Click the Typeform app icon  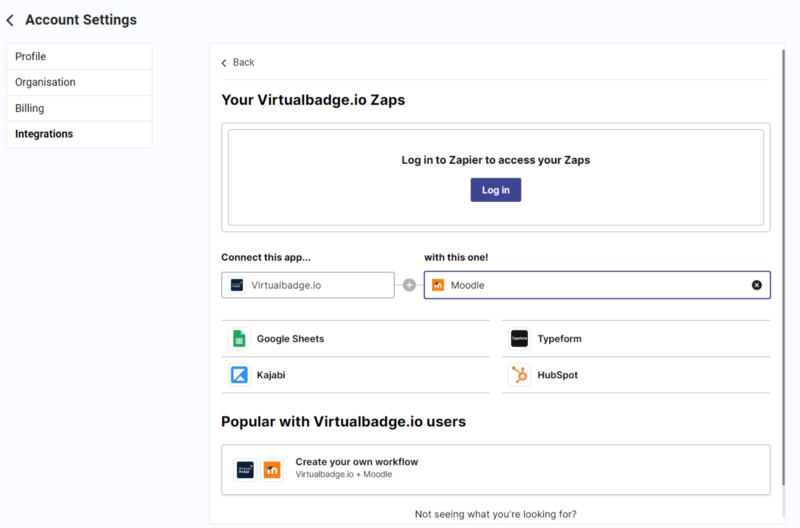[x=519, y=339]
